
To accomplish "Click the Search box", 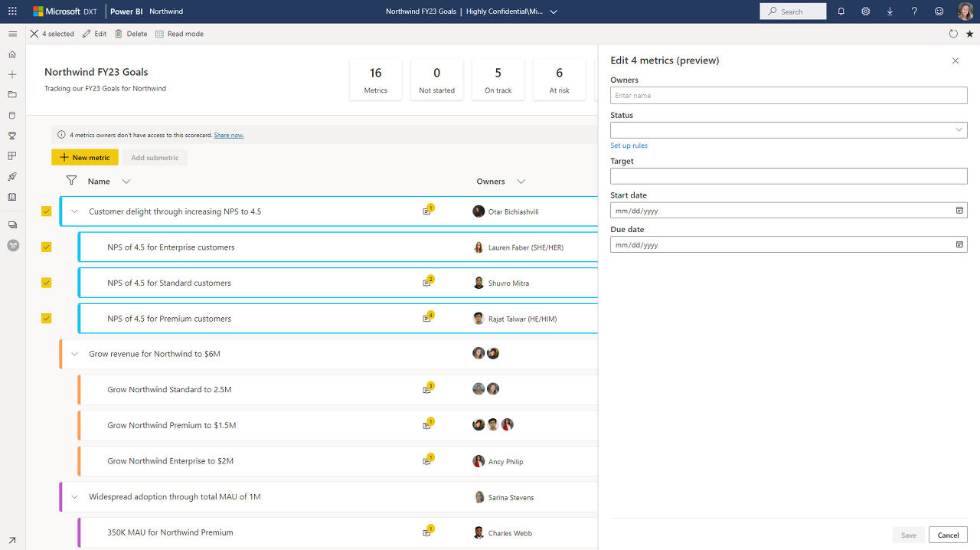I will pos(793,11).
